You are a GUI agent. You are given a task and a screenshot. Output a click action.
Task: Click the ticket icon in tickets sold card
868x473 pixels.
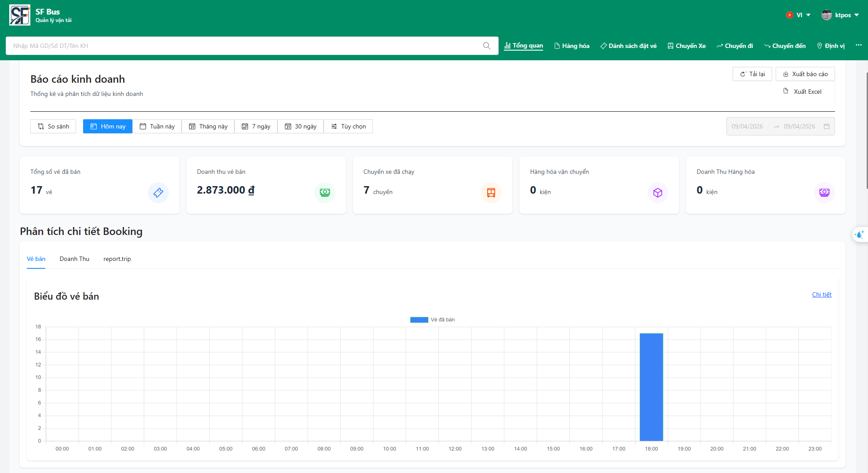(158, 192)
